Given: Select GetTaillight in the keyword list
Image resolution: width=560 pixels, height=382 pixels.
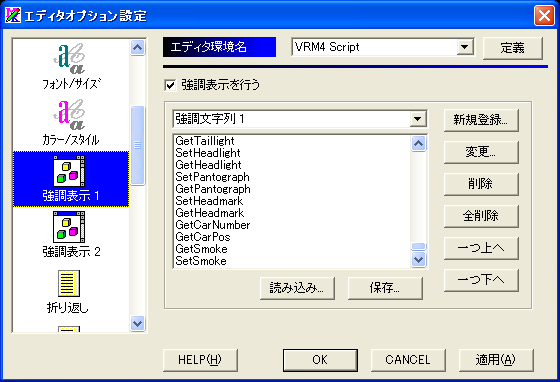Looking at the screenshot, I should point(292,141).
